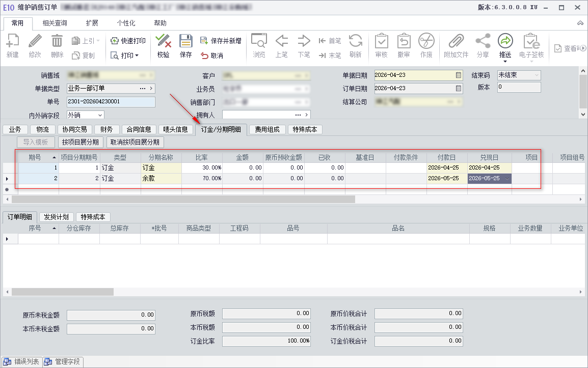Click the 附加文件 paperclip icon
588x368 pixels.
pyautogui.click(x=456, y=46)
